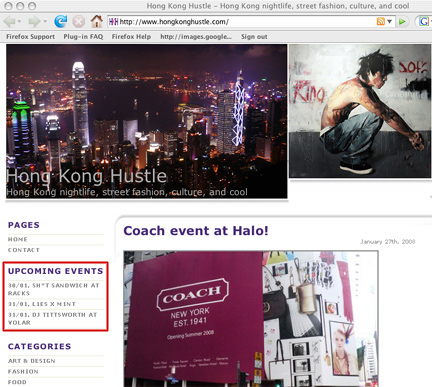Select the Art & Design category

32,361
